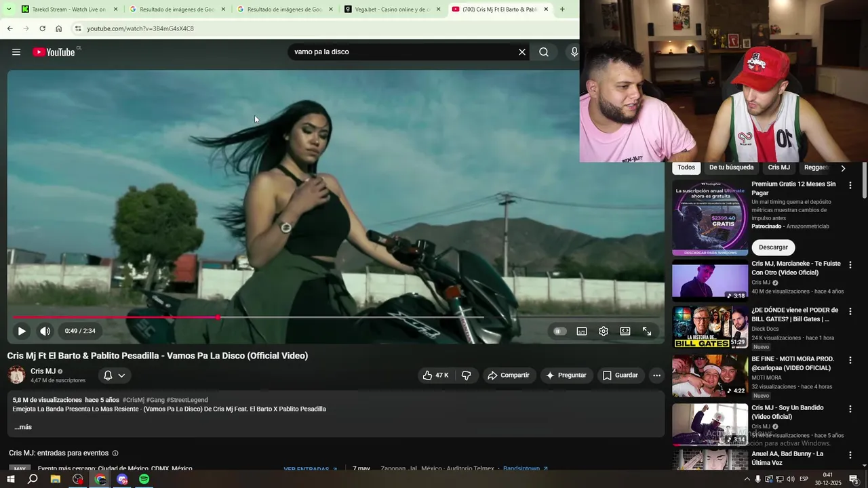Open the Cris MJ channel avatar
Image resolution: width=868 pixels, height=488 pixels.
[x=16, y=375]
